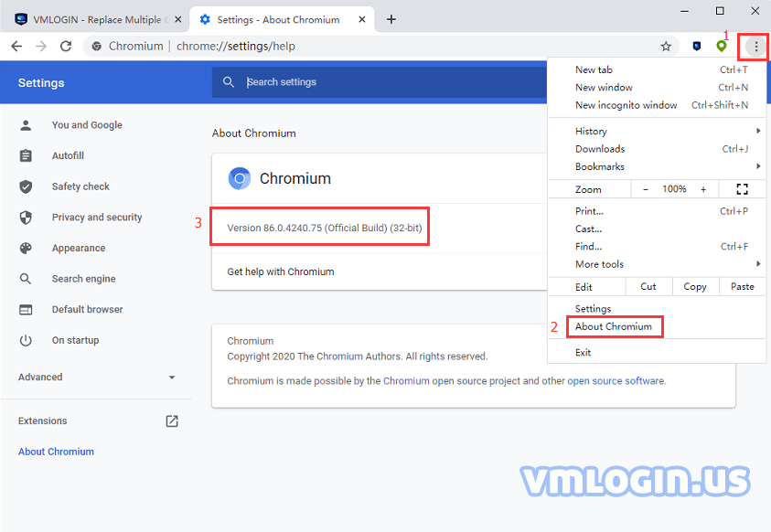Screen dimensions: 771x532
Task: Open the open source software link
Action: (x=616, y=380)
